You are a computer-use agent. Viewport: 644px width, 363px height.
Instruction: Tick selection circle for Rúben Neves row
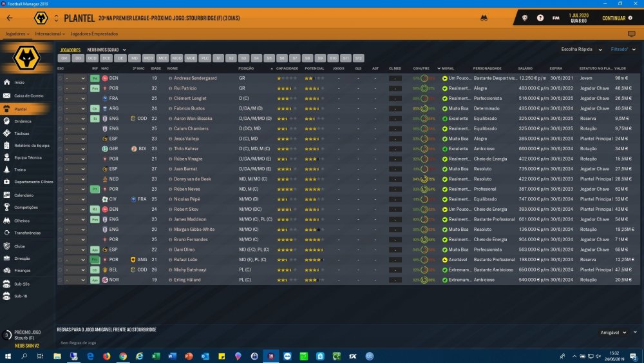point(60,189)
